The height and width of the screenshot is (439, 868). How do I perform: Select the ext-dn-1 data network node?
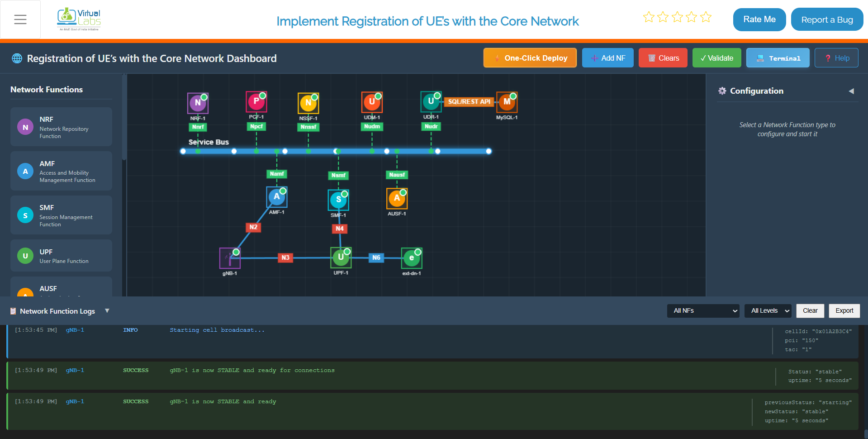[412, 258]
